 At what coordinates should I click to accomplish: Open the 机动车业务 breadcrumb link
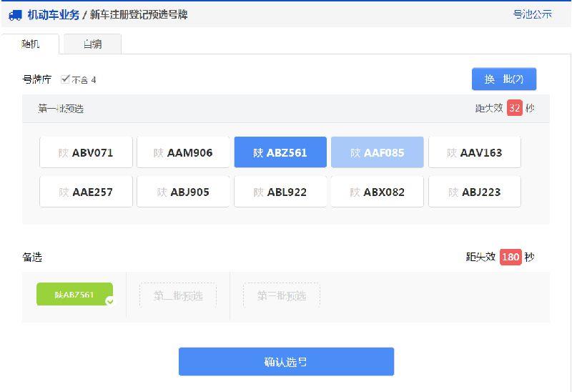coord(53,15)
